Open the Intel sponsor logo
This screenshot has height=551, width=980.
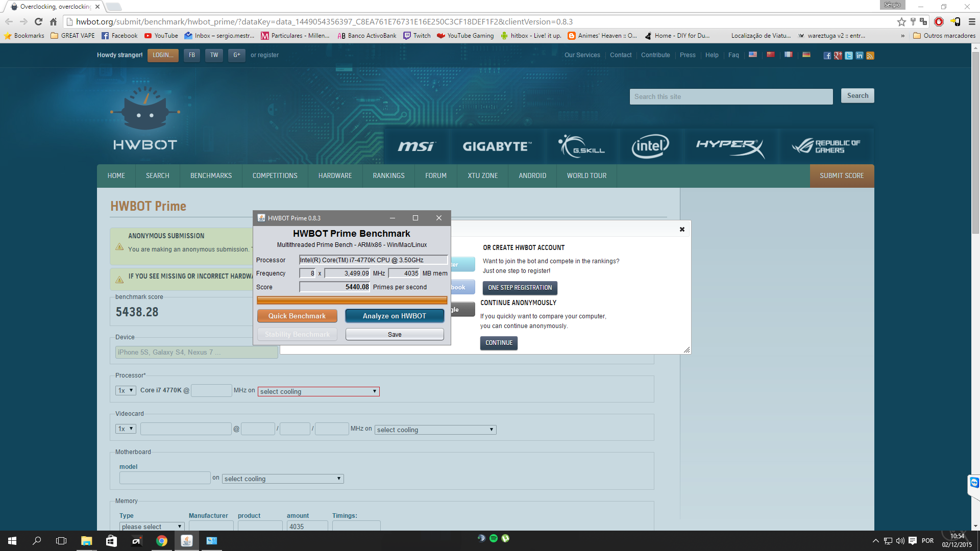650,146
